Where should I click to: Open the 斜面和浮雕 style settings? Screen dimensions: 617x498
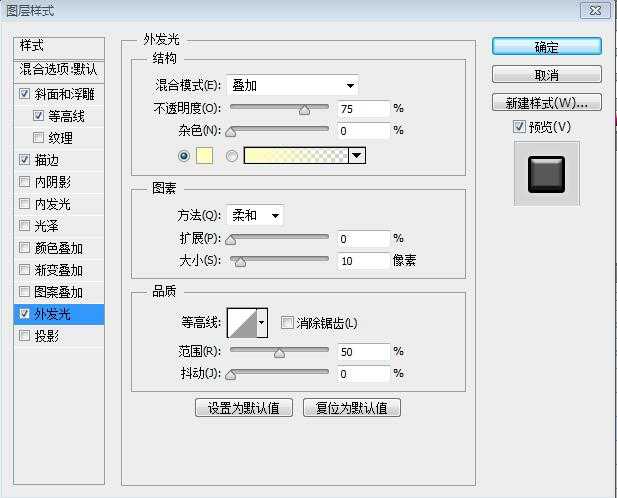(65, 94)
